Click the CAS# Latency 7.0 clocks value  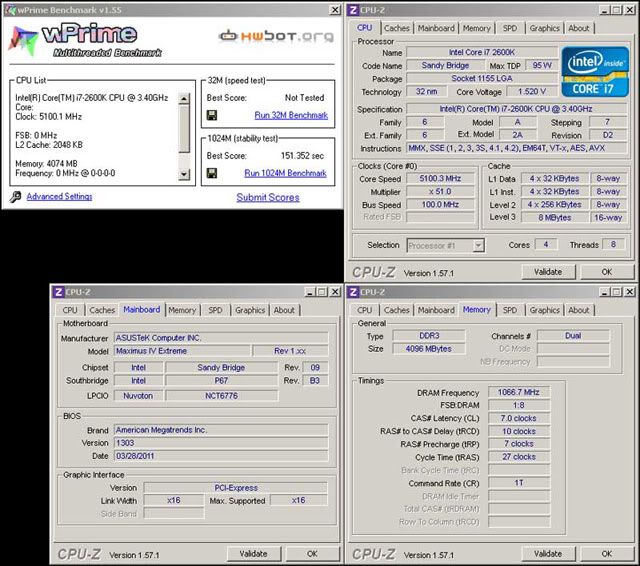pyautogui.click(x=519, y=418)
